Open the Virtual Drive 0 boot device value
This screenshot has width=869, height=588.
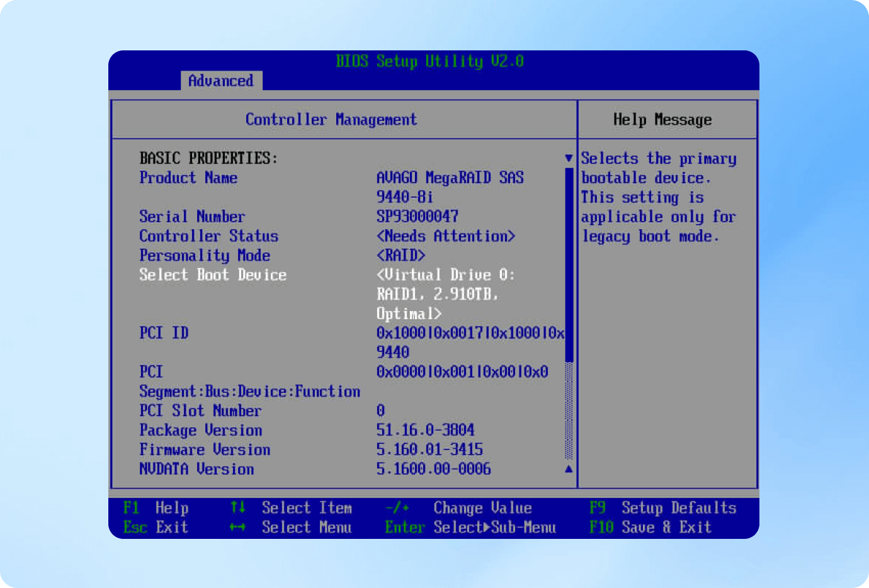tap(445, 294)
